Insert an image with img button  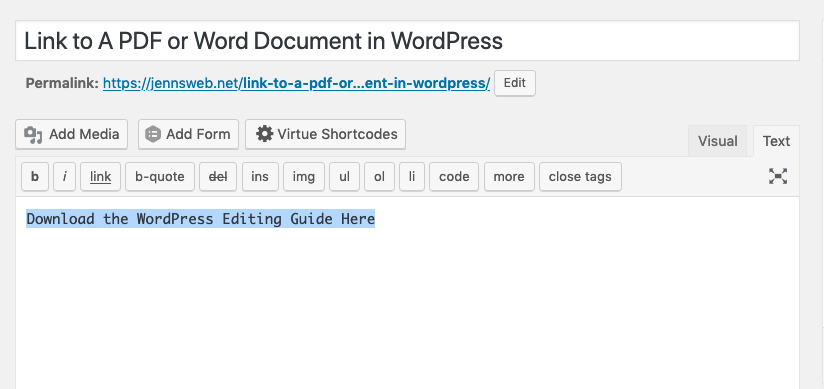tap(304, 177)
